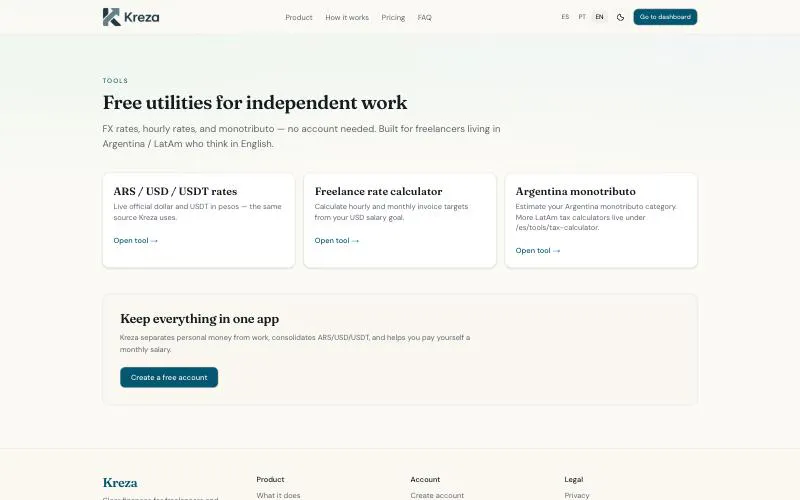Click Keep everything in one app heading
Image resolution: width=800 pixels, height=500 pixels.
coord(199,319)
